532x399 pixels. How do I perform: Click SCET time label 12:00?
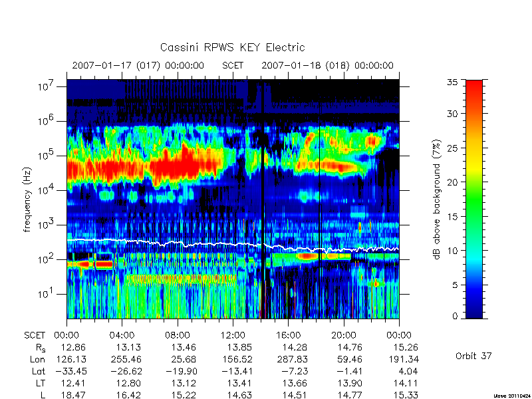point(233,336)
